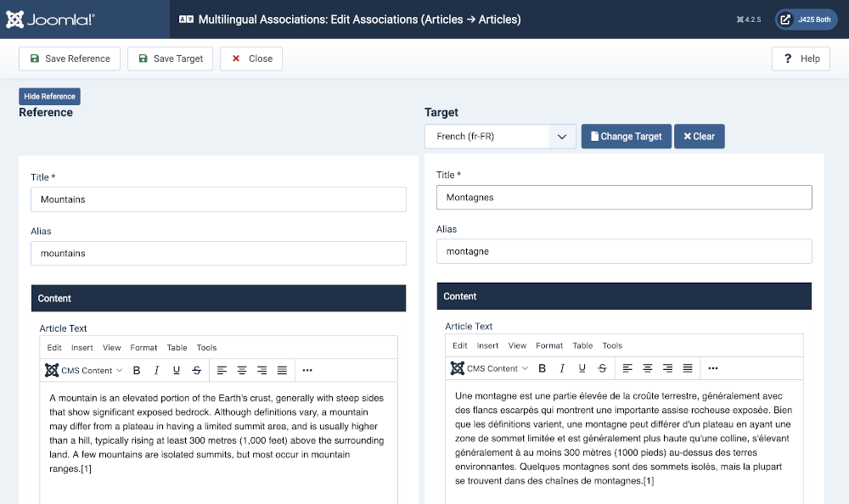
Task: Expand the CMS Content dropdown in Reference toolbar
Action: pyautogui.click(x=83, y=370)
